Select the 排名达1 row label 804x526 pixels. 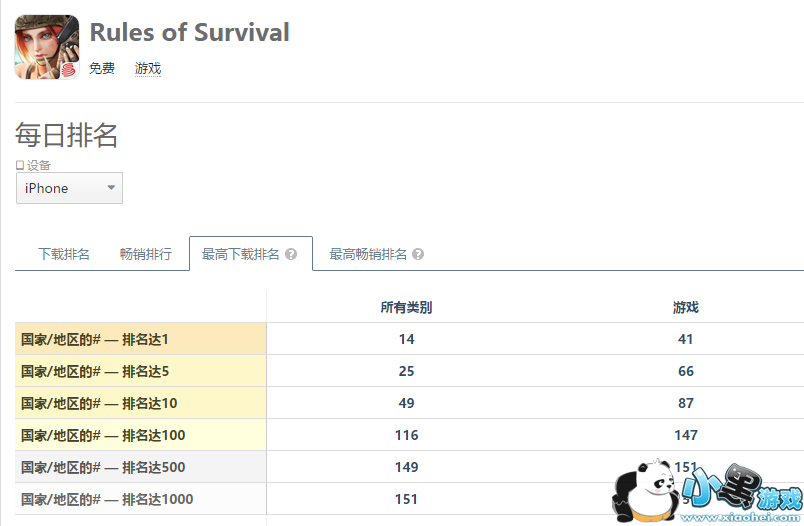(95, 339)
